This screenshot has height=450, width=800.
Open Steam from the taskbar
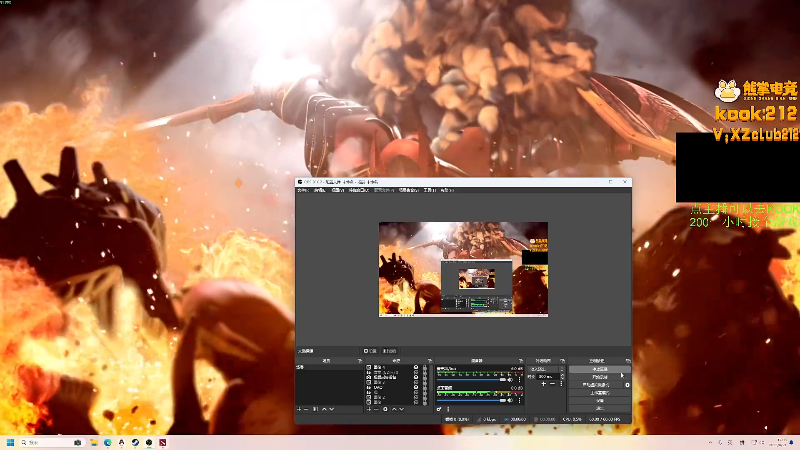(135, 442)
